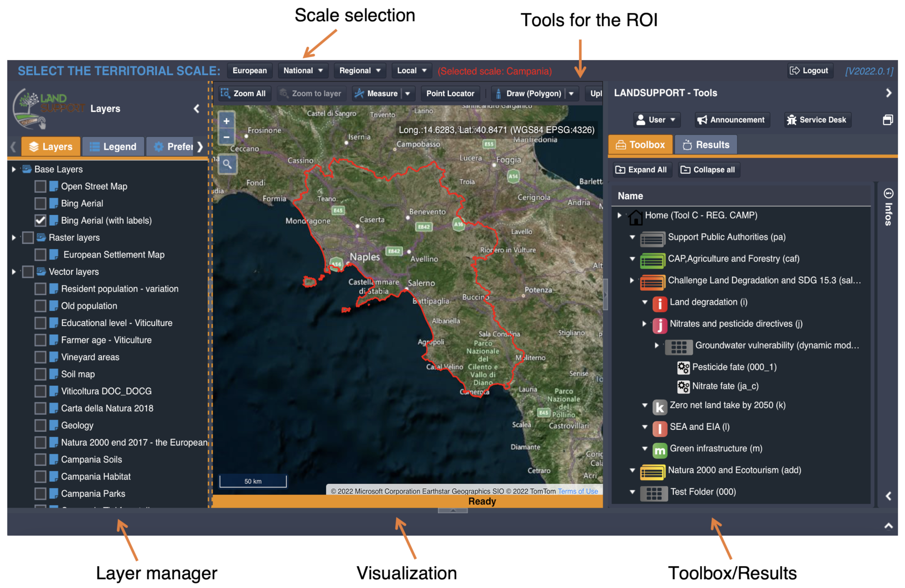Switch to the Results tab
The height and width of the screenshot is (588, 905).
point(706,145)
